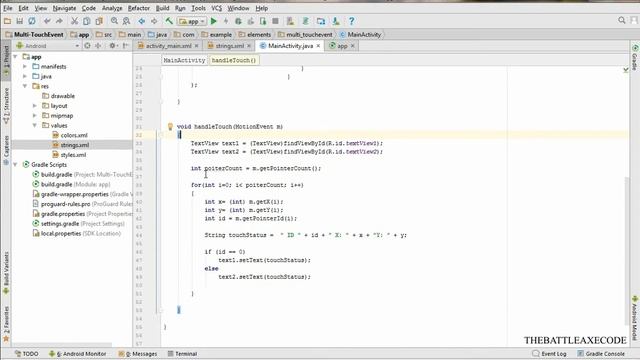Select colors.xml in project tree
The height and width of the screenshot is (360, 640).
click(74, 135)
